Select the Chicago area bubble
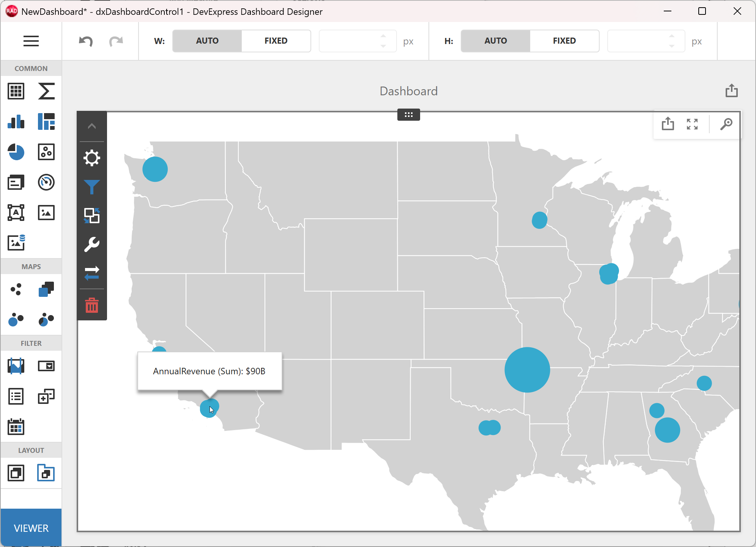Image resolution: width=756 pixels, height=547 pixels. pyautogui.click(x=609, y=274)
